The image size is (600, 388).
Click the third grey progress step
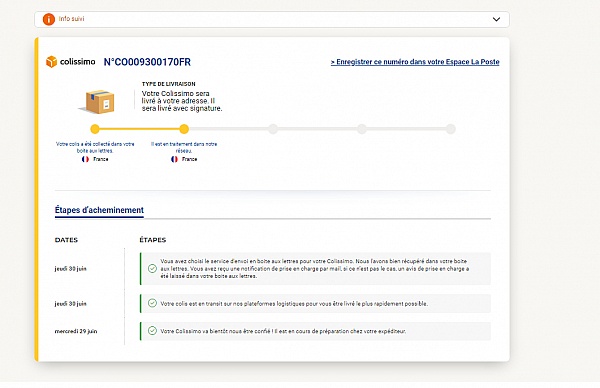point(273,129)
